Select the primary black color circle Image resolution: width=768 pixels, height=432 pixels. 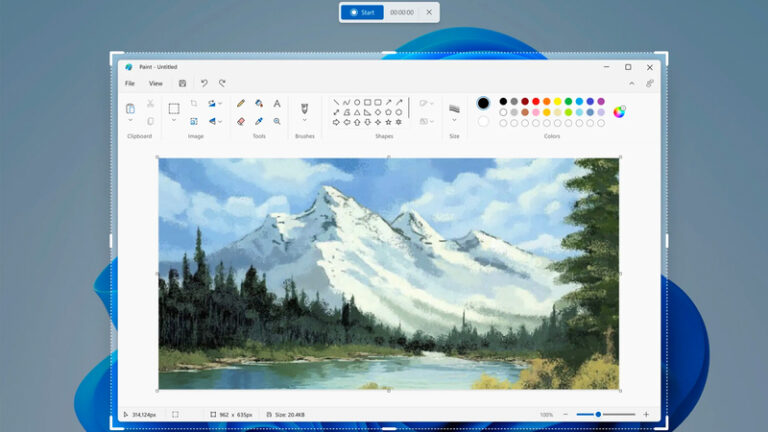484,102
